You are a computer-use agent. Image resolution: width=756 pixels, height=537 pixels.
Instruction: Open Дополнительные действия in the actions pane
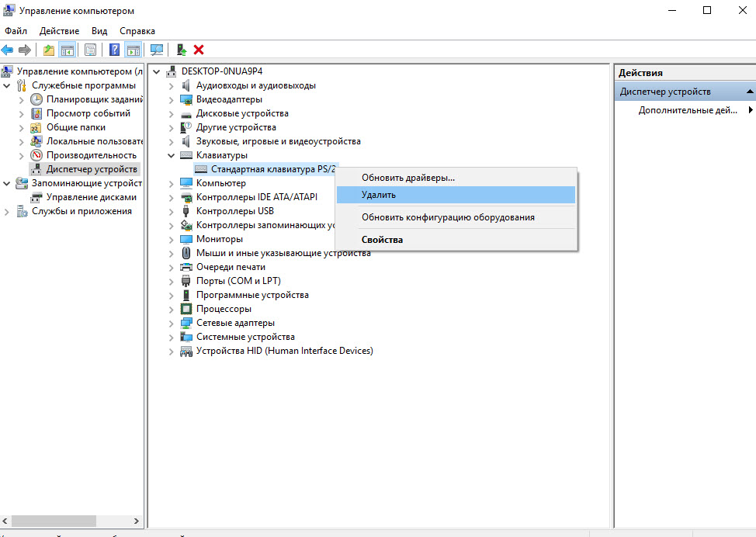coord(688,110)
